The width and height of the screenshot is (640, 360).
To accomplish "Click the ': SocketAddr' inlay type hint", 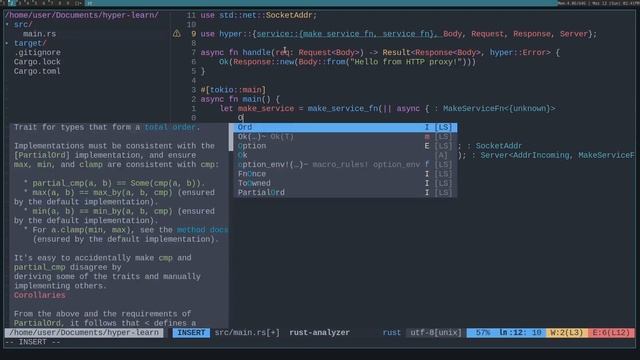I will (x=494, y=146).
